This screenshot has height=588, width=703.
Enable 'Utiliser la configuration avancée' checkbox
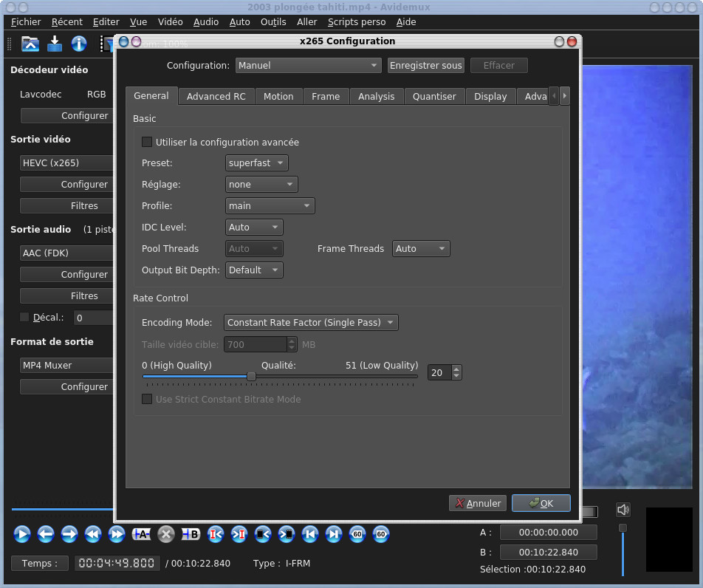click(147, 142)
